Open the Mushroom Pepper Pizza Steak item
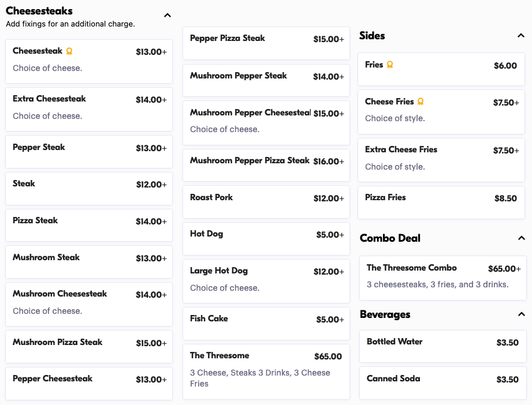532x405 pixels. pyautogui.click(x=266, y=166)
